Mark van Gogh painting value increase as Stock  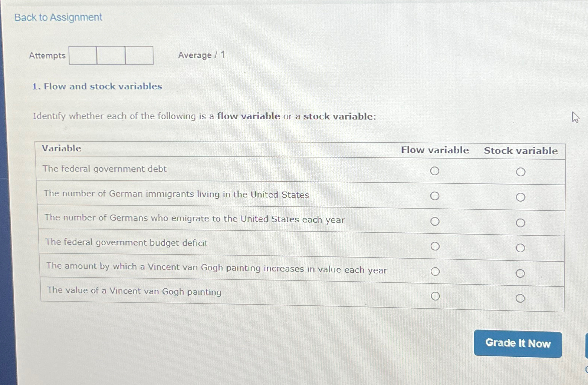(521, 273)
